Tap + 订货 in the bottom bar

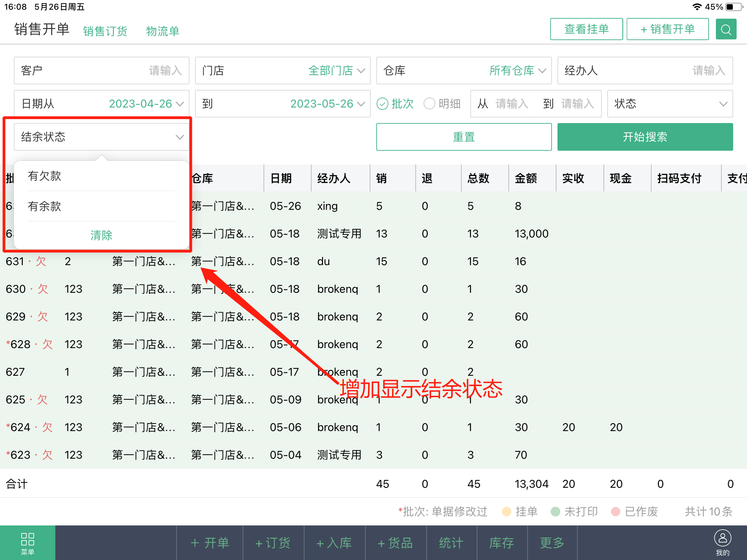click(x=273, y=543)
